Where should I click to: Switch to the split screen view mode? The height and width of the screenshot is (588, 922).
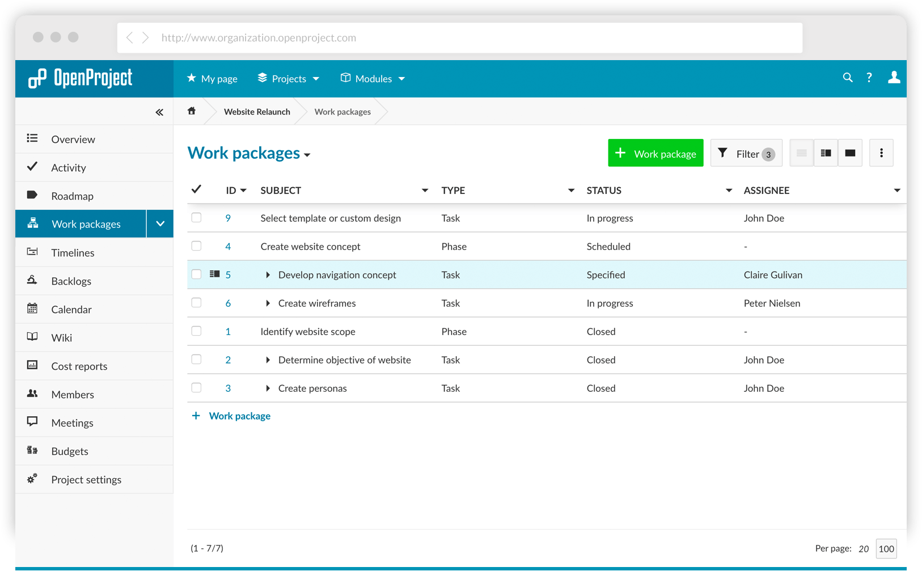click(x=826, y=153)
